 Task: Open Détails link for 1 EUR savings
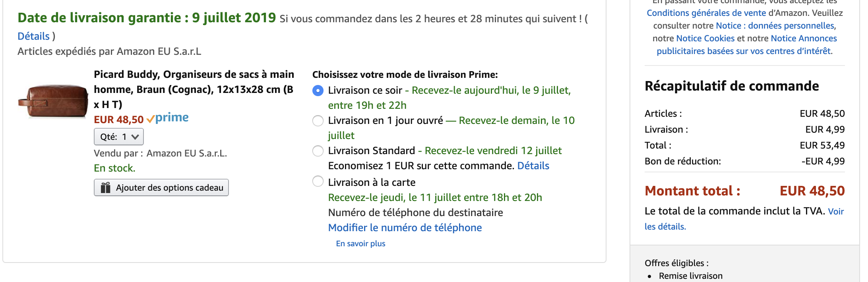[533, 166]
